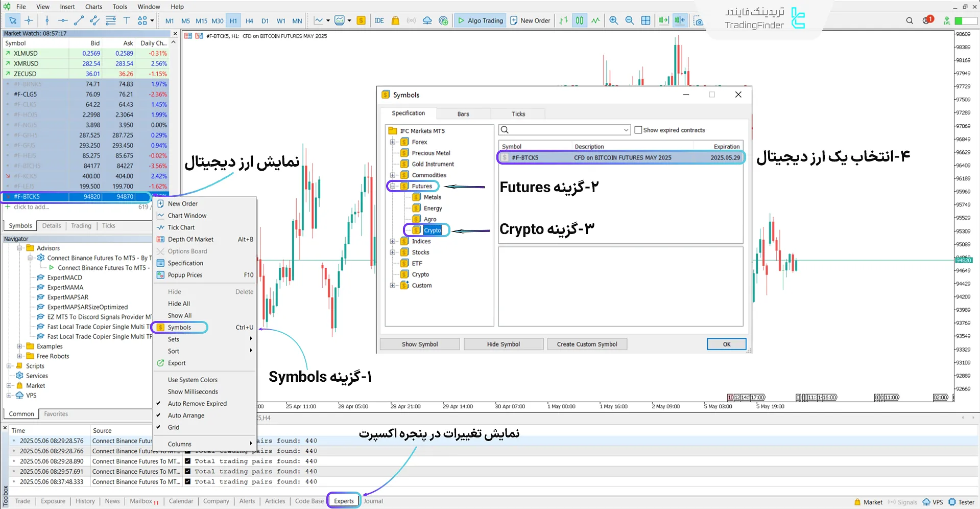
Task: Open the tile windows grid icon
Action: click(x=646, y=20)
